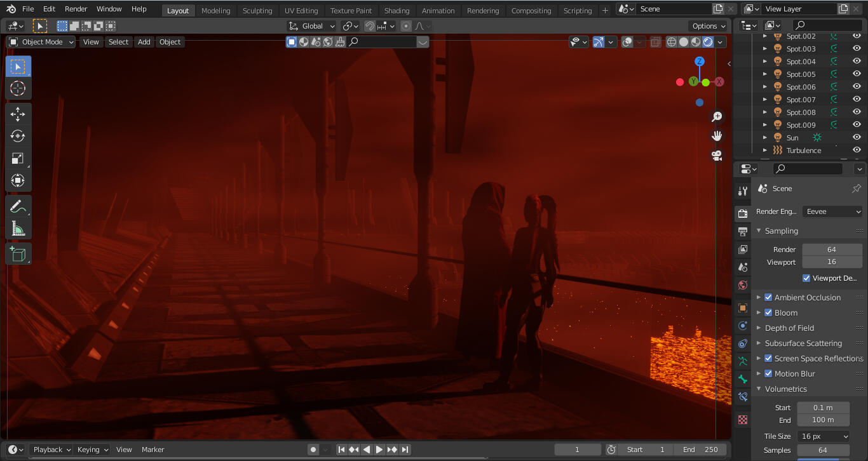Enable the snapping magnet icon
Viewport: 868px width, 461px height.
(369, 25)
